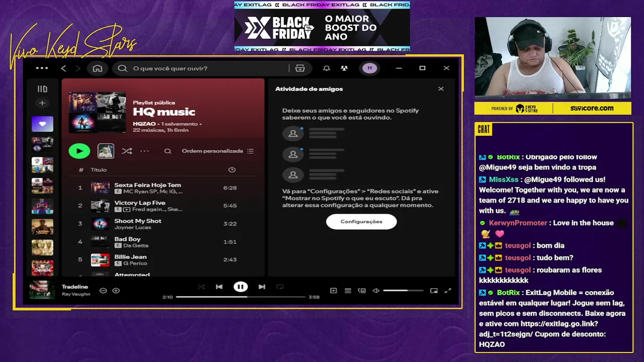
Task: Pause the current song
Action: pyautogui.click(x=240, y=287)
